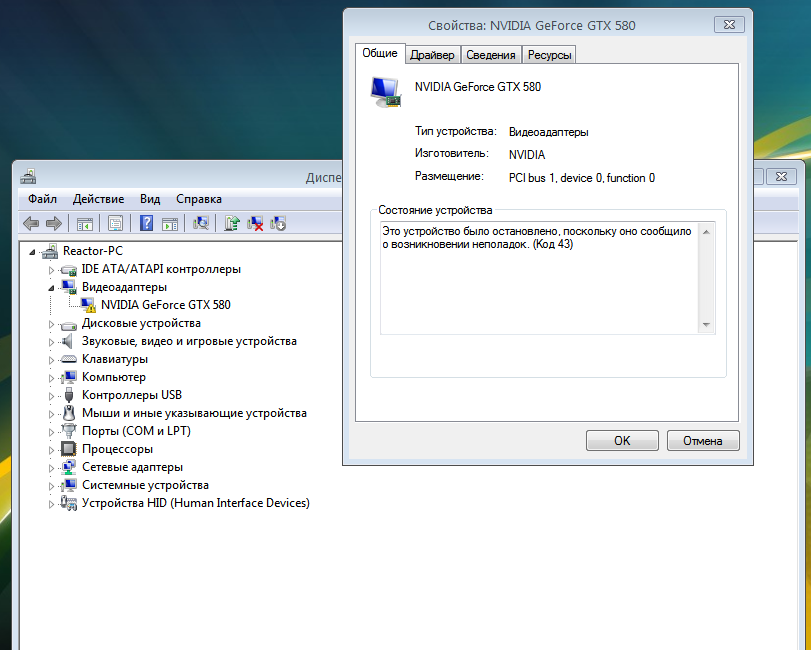Screen dimensions: 811x650
Task: Click the Uninstall device red X icon
Action: 255,223
